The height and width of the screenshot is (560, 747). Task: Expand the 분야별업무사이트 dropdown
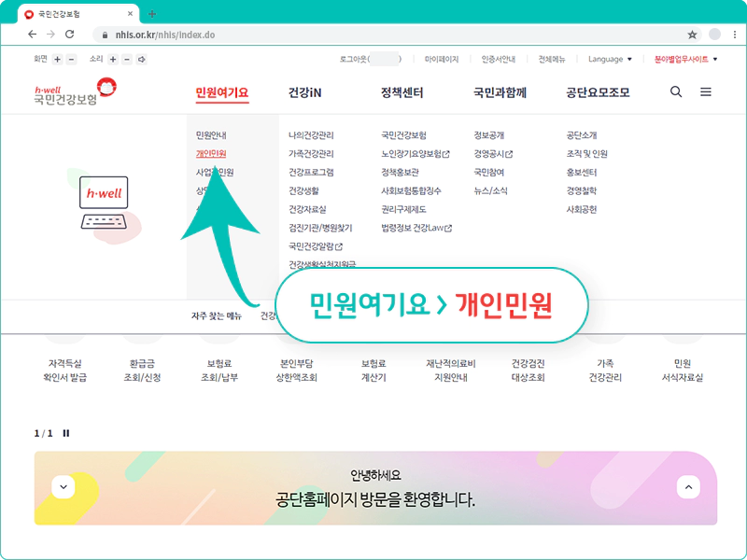coord(685,59)
